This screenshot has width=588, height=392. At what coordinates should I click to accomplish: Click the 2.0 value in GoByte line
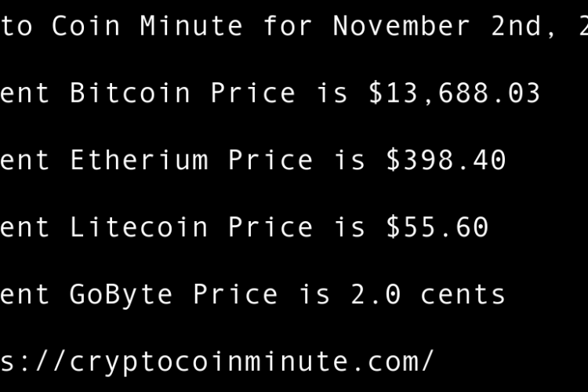[x=376, y=294]
